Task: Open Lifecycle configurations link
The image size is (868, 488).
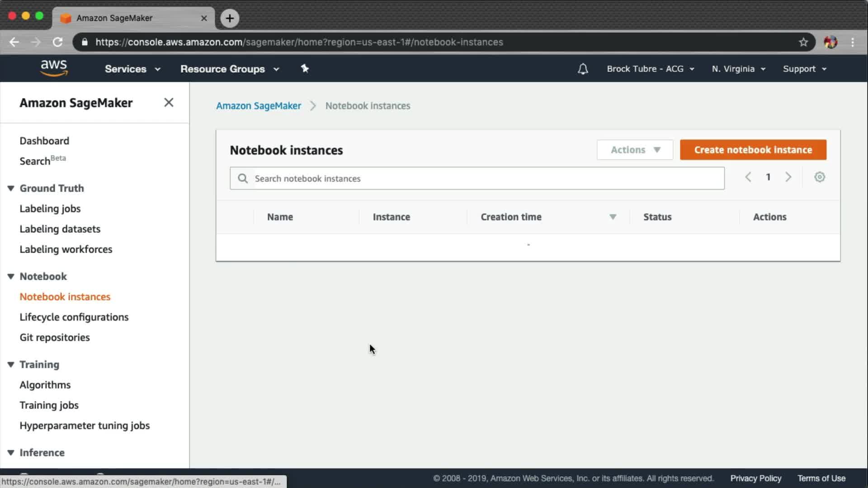Action: coord(74,317)
